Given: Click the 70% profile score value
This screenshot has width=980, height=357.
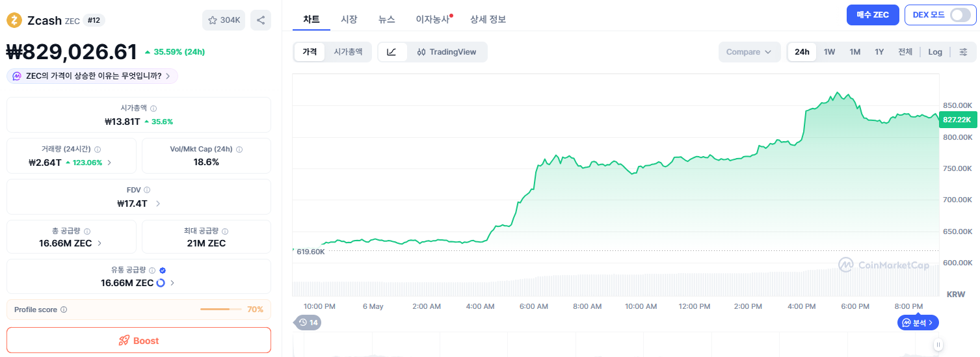Looking at the screenshot, I should click(x=255, y=310).
